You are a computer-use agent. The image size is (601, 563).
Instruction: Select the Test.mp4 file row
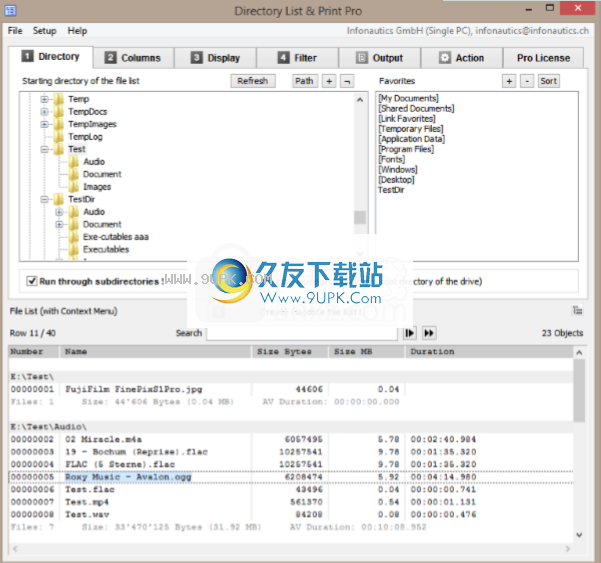(x=291, y=502)
